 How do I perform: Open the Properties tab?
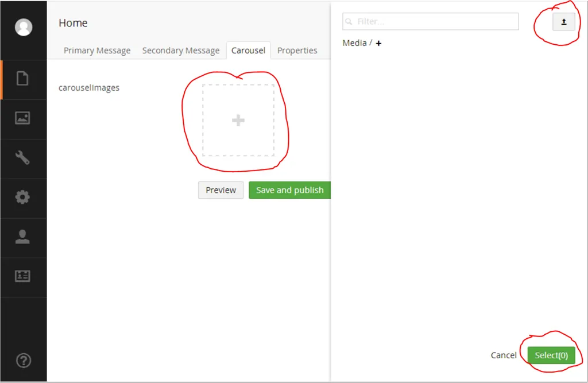(x=297, y=51)
